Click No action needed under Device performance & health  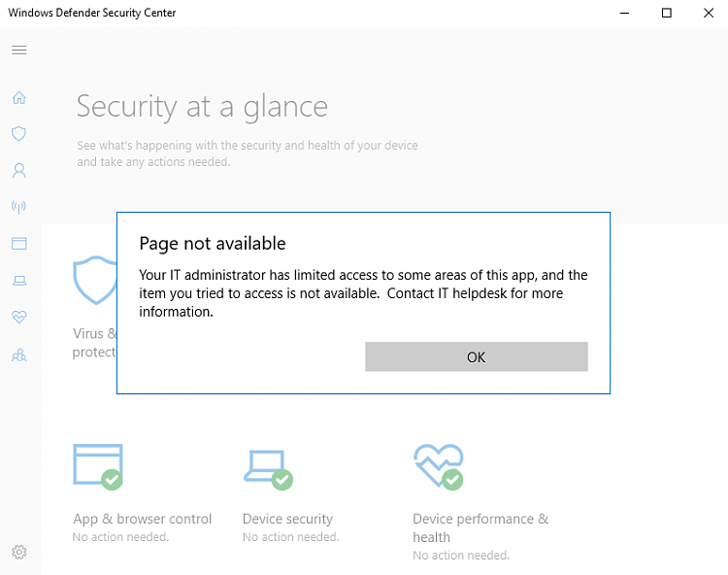point(461,555)
